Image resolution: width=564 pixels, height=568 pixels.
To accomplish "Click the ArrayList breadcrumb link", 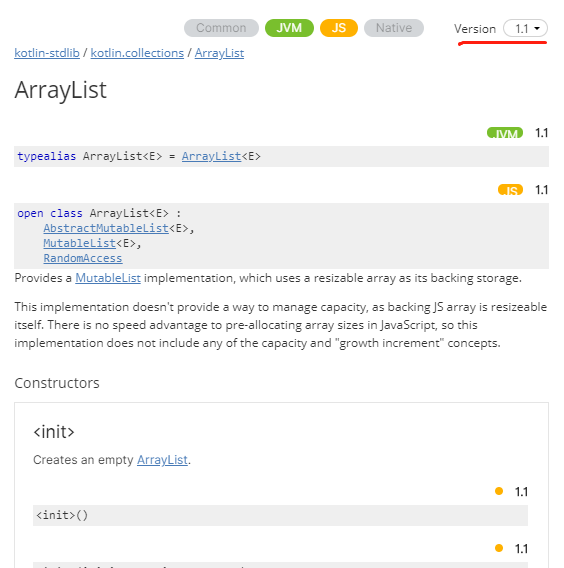I will point(219,53).
